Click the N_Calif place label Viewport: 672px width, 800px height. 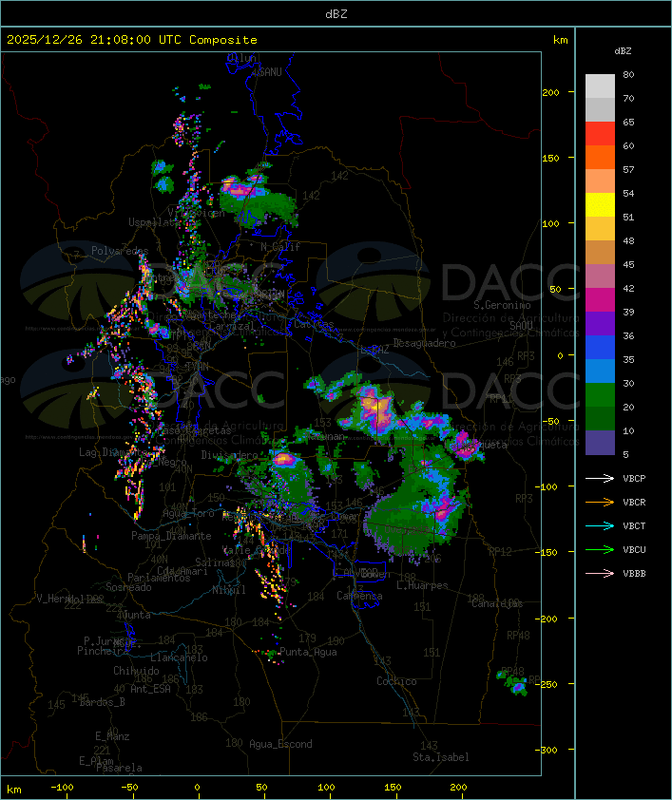coord(280,247)
